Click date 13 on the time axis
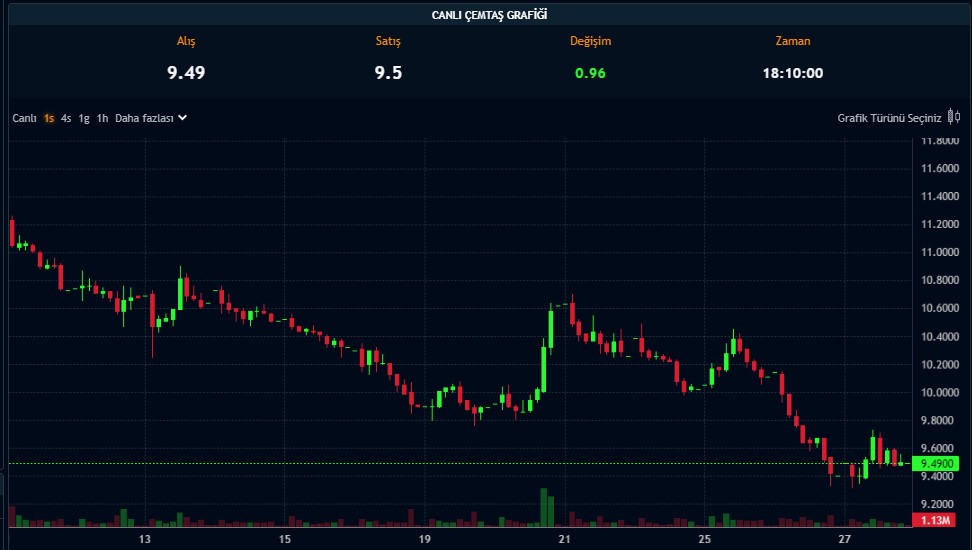This screenshot has width=972, height=550. [x=145, y=540]
